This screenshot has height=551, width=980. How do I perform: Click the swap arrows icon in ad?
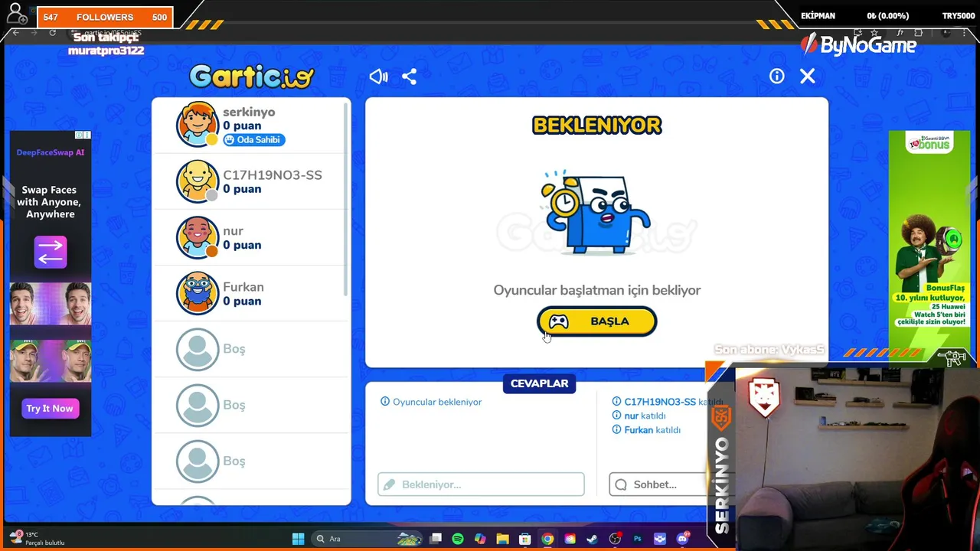pyautogui.click(x=51, y=253)
